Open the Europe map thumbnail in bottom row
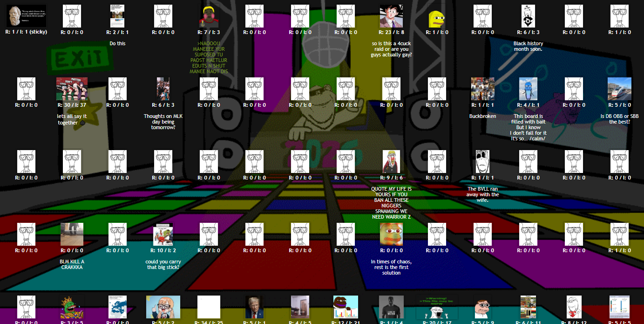Image resolution: width=644 pixels, height=324 pixels. (117, 307)
